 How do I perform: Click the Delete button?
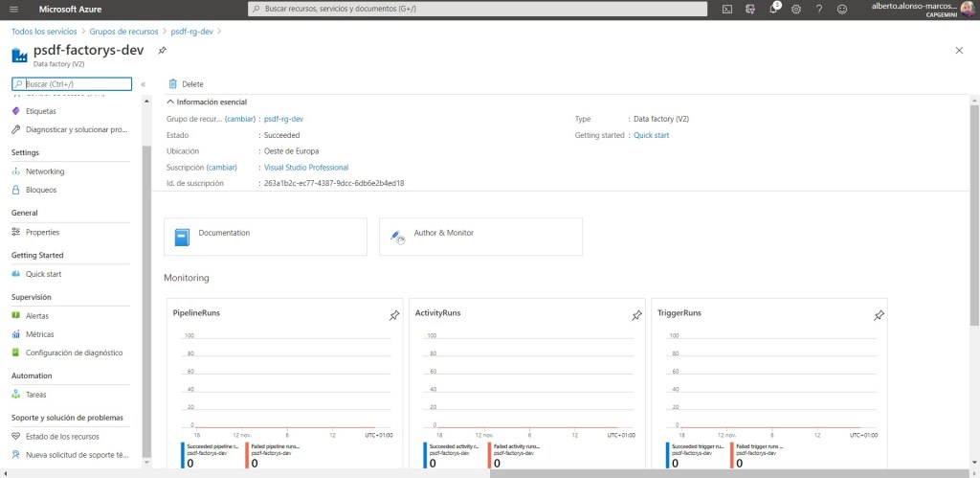(186, 84)
